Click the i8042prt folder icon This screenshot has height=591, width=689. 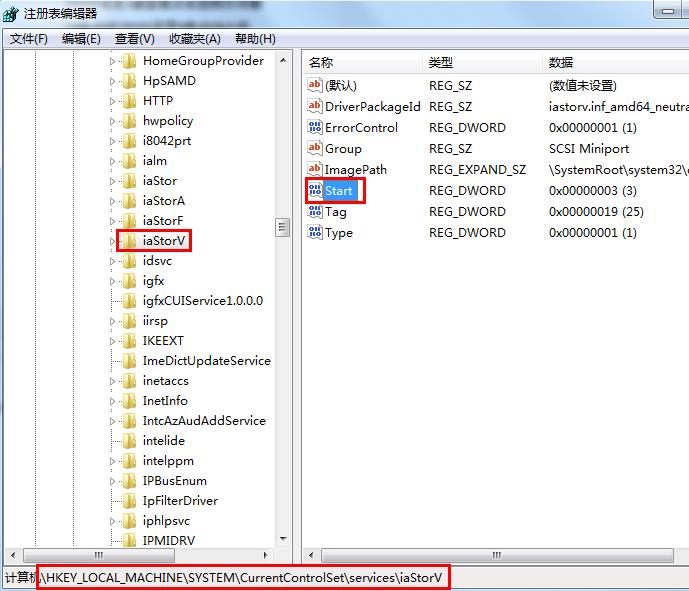pos(129,141)
